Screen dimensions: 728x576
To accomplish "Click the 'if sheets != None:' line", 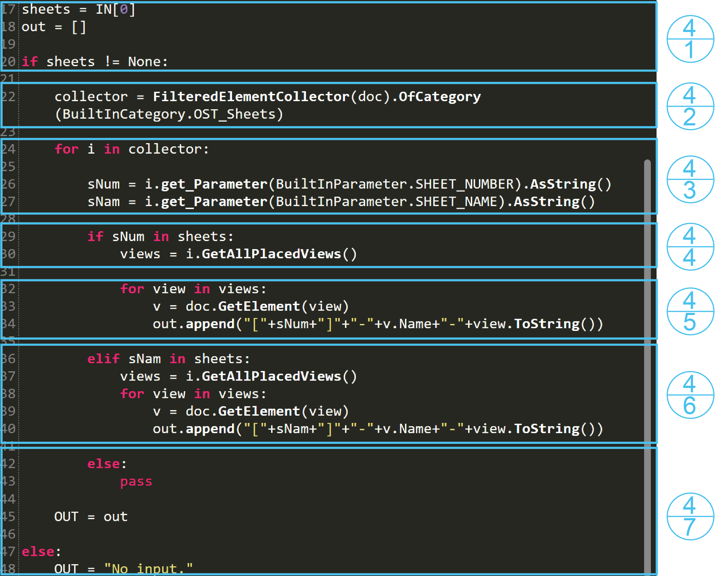I will tap(94, 62).
